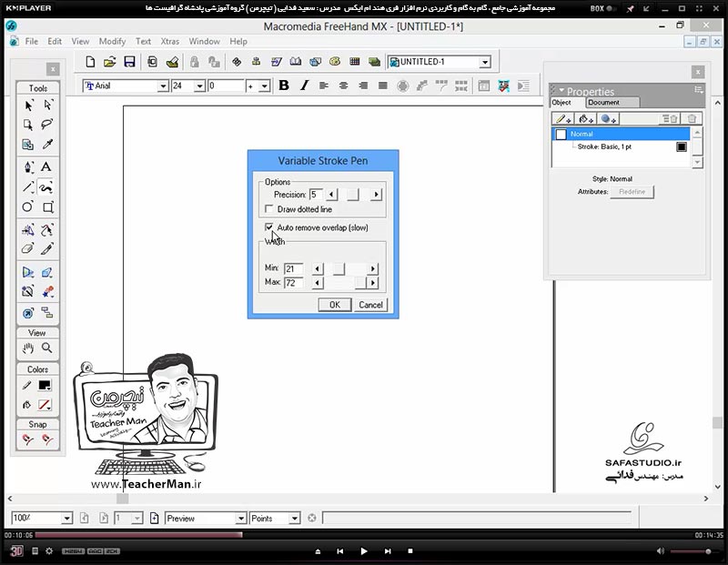Expand the UNTITLED-1 document dropdown
This screenshot has height=565, width=728.
[x=485, y=62]
